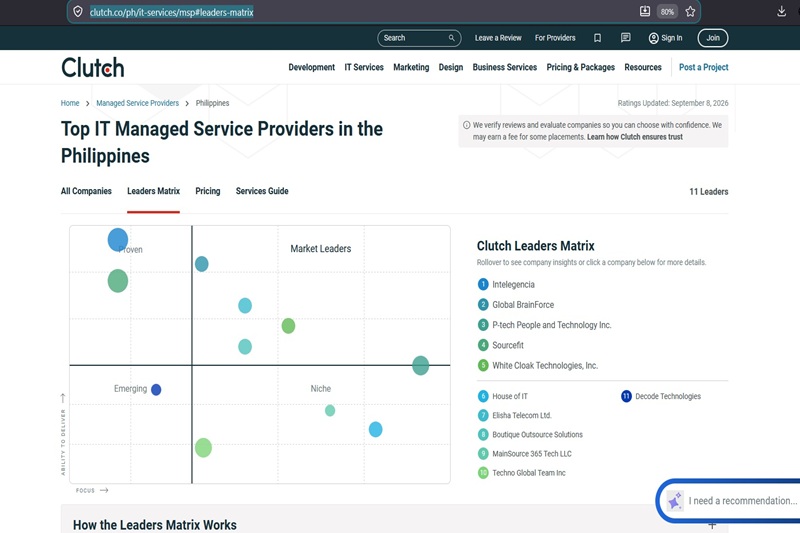
Task: Click the Sign In user icon
Action: pyautogui.click(x=653, y=38)
